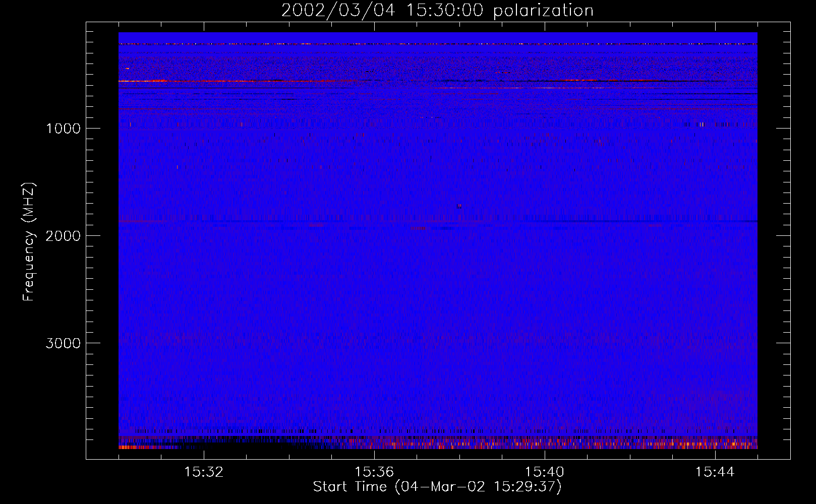Click the 'Start Time (04-Mar-02 15:29:37)' label
This screenshot has height=504, width=816.
(x=437, y=487)
